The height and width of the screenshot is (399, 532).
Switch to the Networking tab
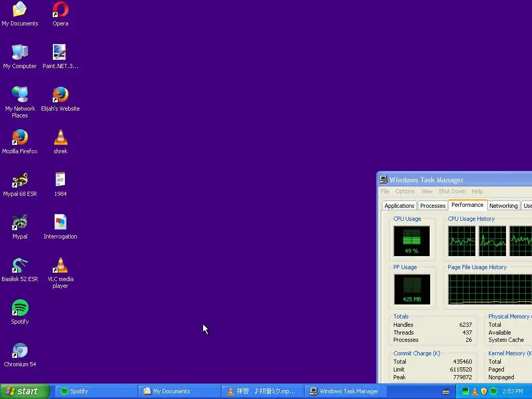click(x=503, y=206)
